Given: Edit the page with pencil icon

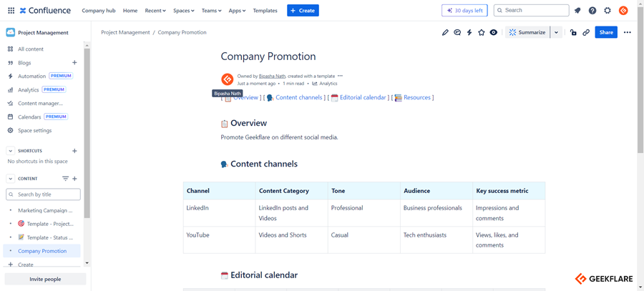Looking at the screenshot, I should (x=445, y=32).
